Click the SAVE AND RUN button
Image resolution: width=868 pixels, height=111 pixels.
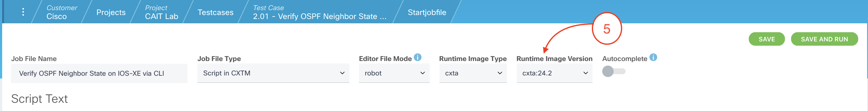click(x=824, y=39)
